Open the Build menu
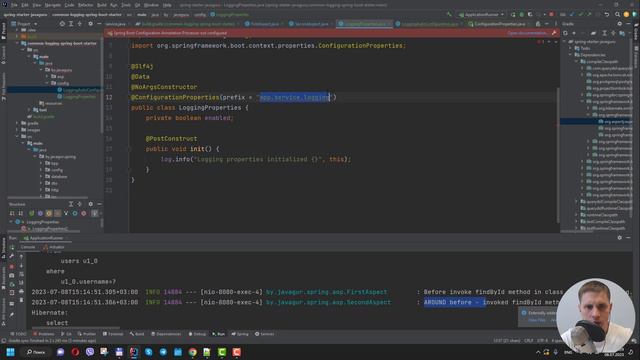 pyautogui.click(x=102, y=5)
